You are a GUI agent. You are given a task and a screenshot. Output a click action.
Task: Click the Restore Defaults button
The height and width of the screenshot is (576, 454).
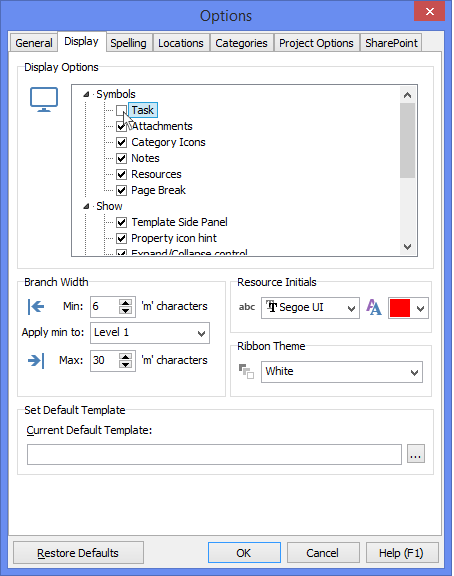pyautogui.click(x=78, y=553)
